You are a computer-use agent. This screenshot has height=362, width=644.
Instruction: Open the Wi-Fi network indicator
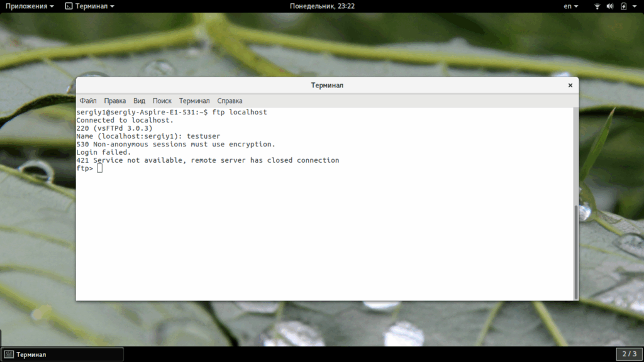tap(597, 6)
